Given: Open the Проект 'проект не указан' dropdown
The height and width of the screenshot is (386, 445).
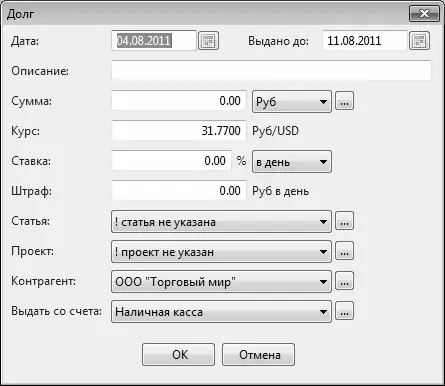Looking at the screenshot, I should click(x=221, y=251).
